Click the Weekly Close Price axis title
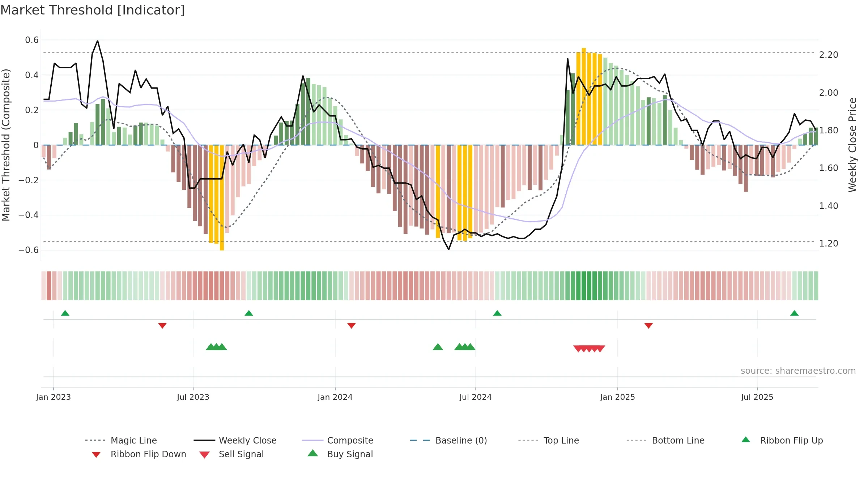 (x=852, y=145)
